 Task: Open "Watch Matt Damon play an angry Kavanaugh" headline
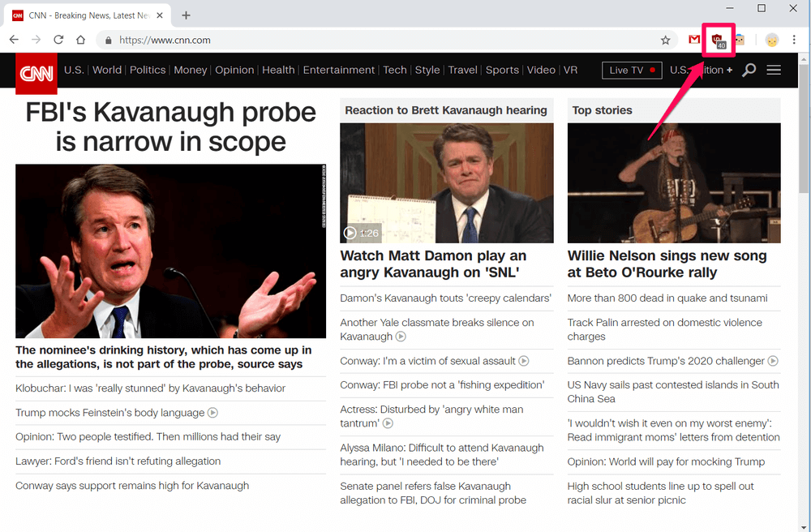point(433,264)
